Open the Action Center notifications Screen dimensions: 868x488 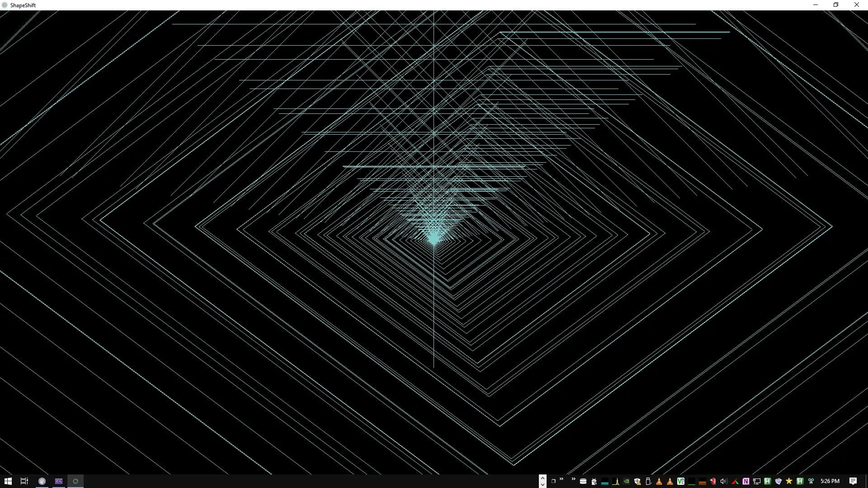(x=853, y=481)
